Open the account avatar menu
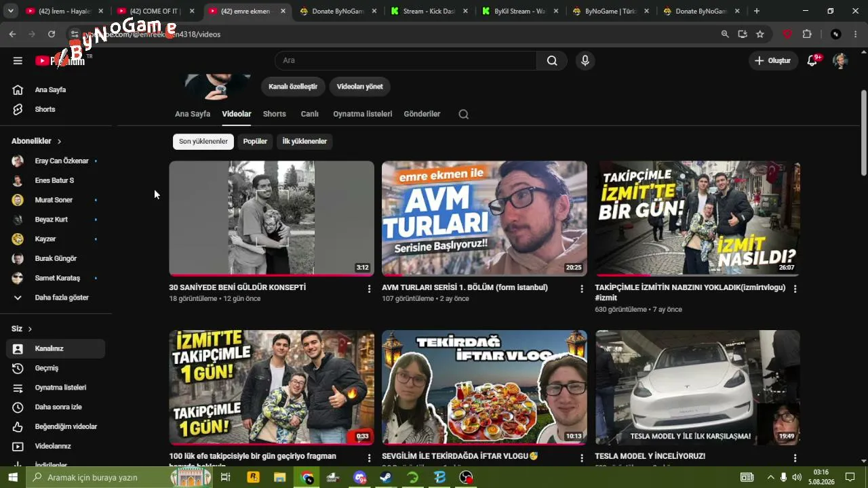Image resolution: width=868 pixels, height=488 pixels. point(840,60)
